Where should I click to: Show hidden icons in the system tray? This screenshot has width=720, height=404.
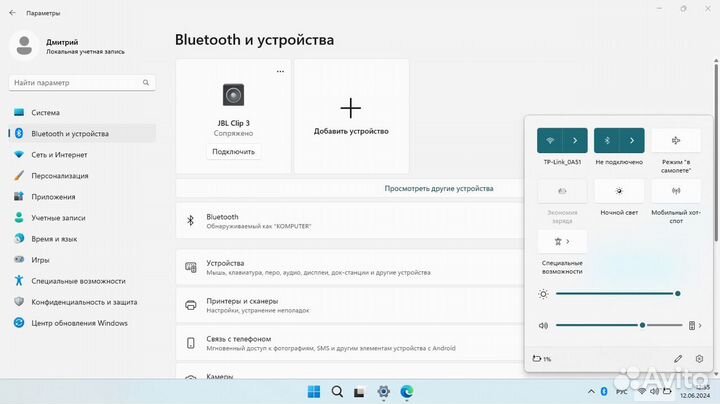point(591,392)
